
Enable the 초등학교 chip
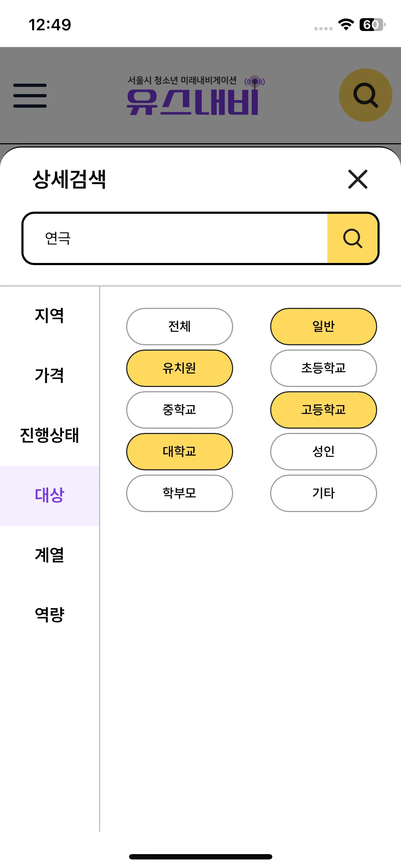click(324, 368)
